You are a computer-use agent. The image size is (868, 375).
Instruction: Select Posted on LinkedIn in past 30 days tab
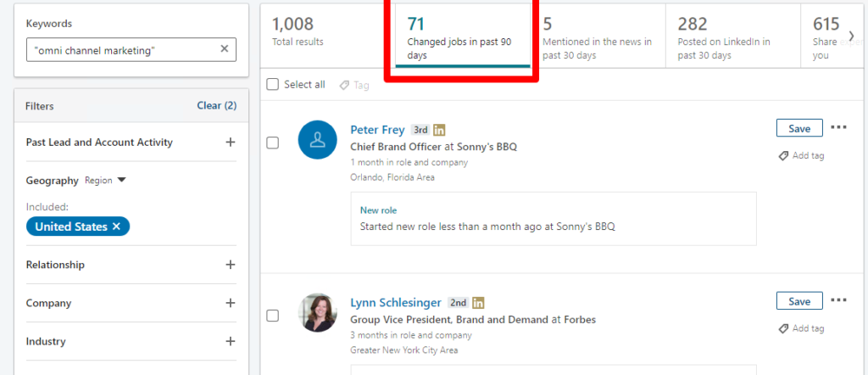click(733, 36)
